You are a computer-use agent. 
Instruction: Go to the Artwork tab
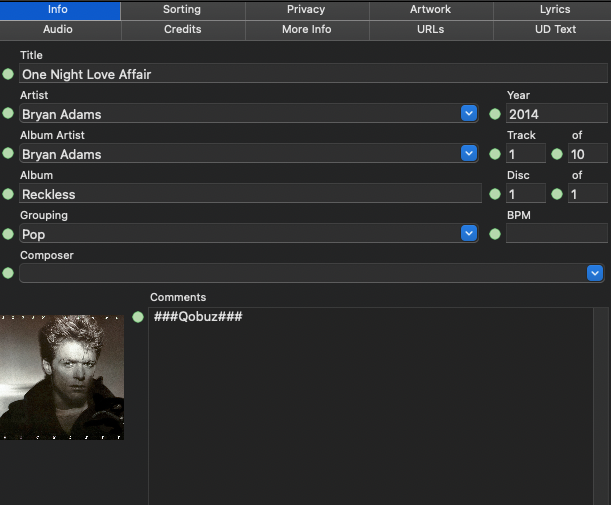[431, 10]
